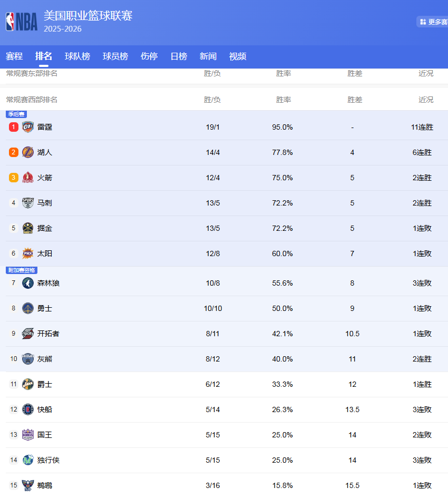Open the 森林狼 team name link

point(48,283)
